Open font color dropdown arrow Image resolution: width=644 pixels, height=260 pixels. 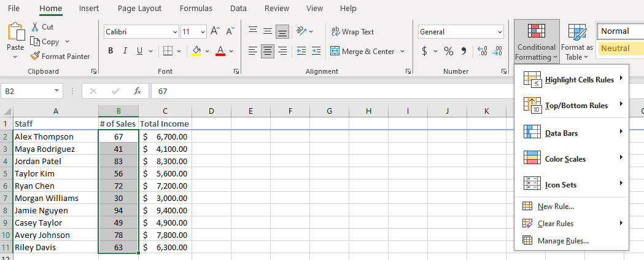(231, 51)
